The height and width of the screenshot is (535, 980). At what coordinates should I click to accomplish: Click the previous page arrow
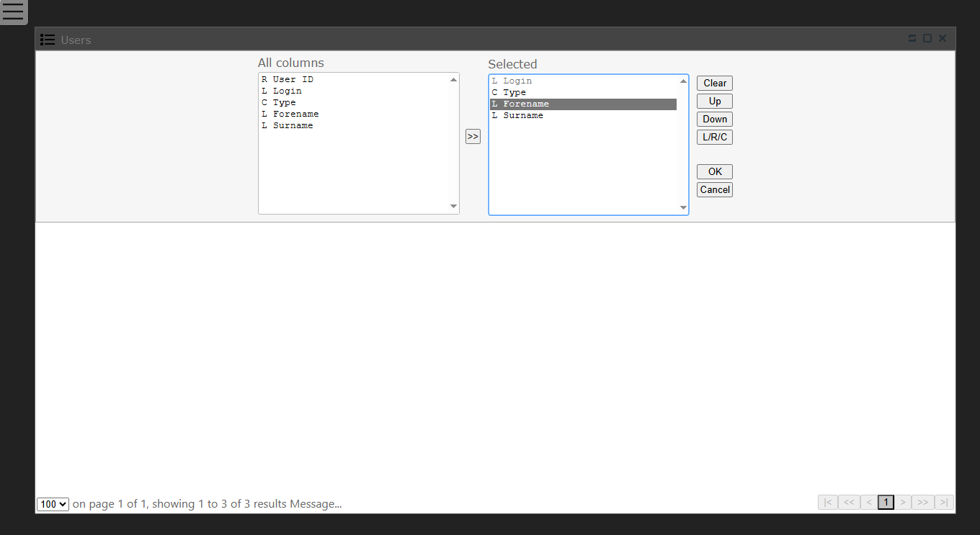[869, 503]
